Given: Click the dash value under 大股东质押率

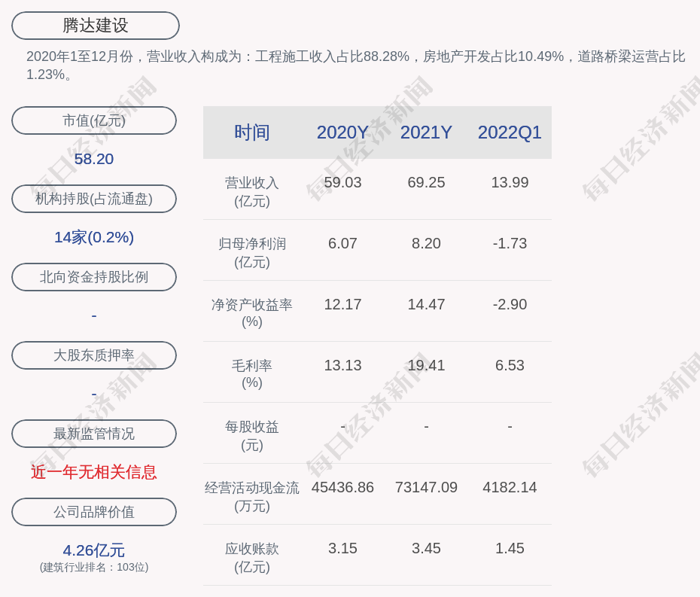Looking at the screenshot, I should tap(94, 394).
